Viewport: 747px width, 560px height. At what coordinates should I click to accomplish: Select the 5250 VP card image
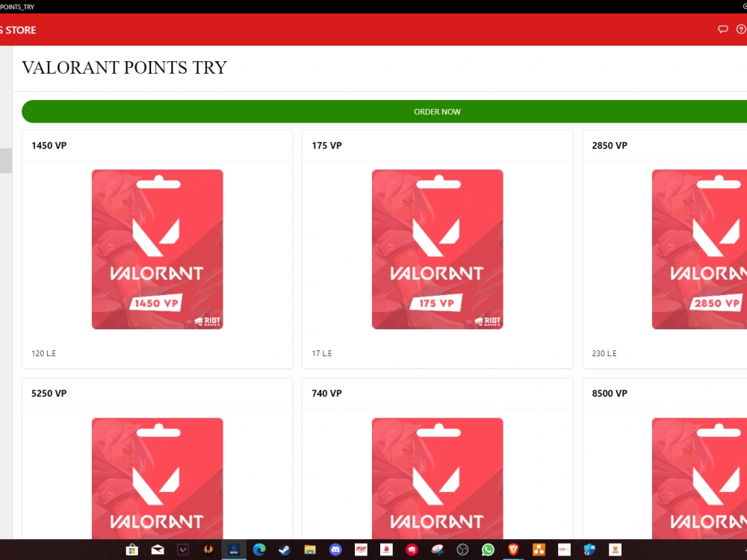[157, 478]
